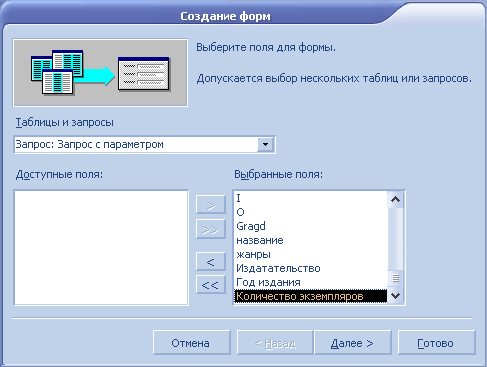This screenshot has width=487, height=367.
Task: Click the scrollbar thumb in selected fields
Action: pyautogui.click(x=395, y=278)
